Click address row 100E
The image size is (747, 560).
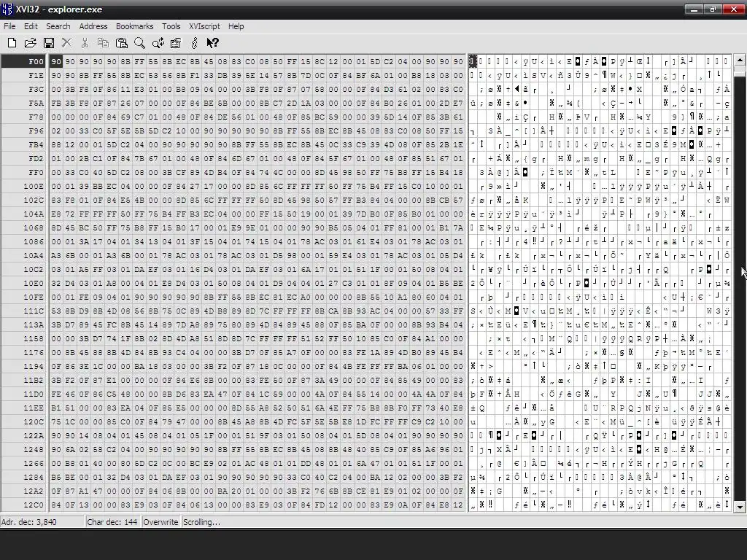24,186
